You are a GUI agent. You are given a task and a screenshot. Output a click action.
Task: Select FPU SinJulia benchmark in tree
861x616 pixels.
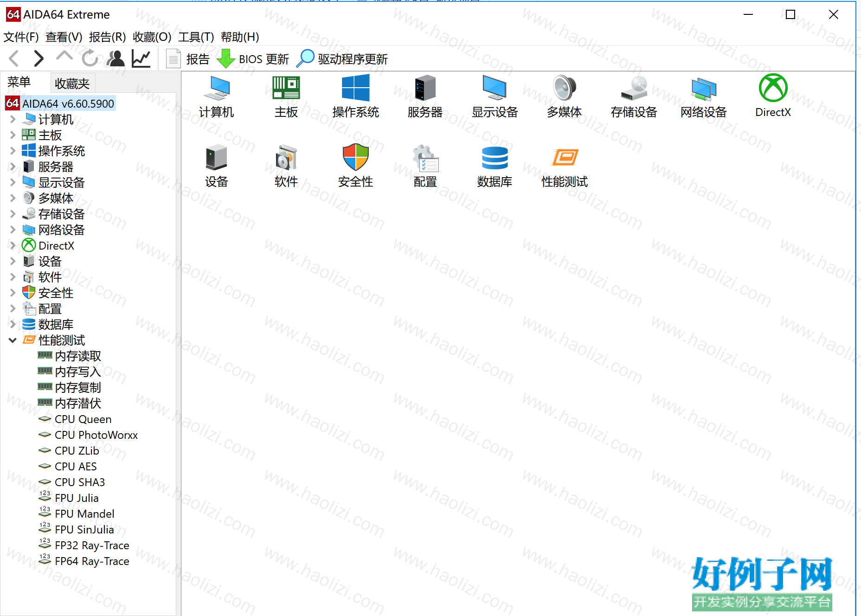76,530
